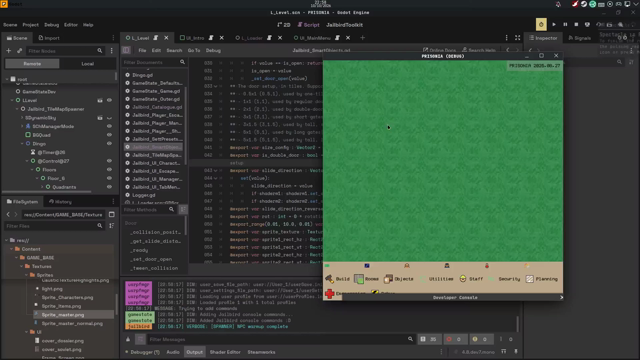Select Staff in Prisonia toolbar
Image resolution: width=640 pixels, height=360 pixels.
(x=471, y=279)
